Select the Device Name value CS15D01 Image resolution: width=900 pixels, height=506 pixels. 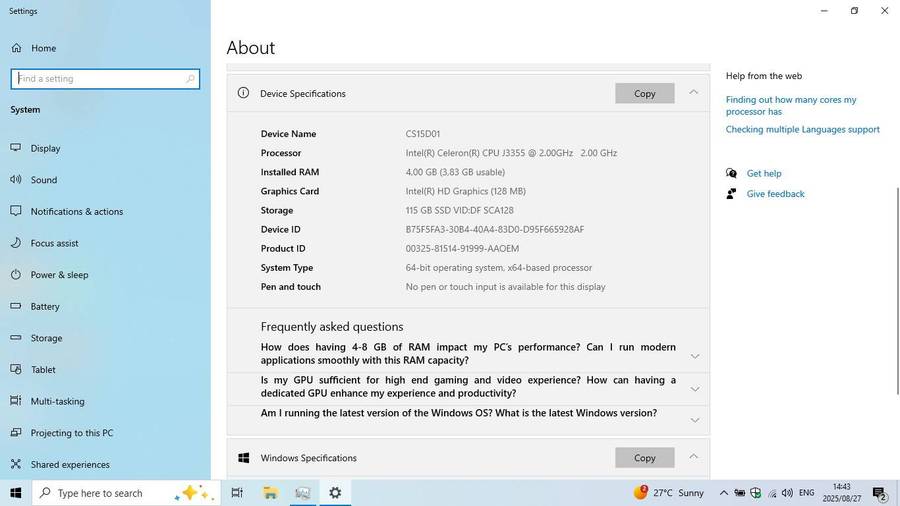tap(422, 134)
